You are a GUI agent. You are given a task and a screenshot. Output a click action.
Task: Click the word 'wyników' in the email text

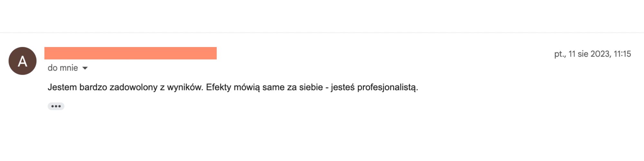pyautogui.click(x=185, y=87)
